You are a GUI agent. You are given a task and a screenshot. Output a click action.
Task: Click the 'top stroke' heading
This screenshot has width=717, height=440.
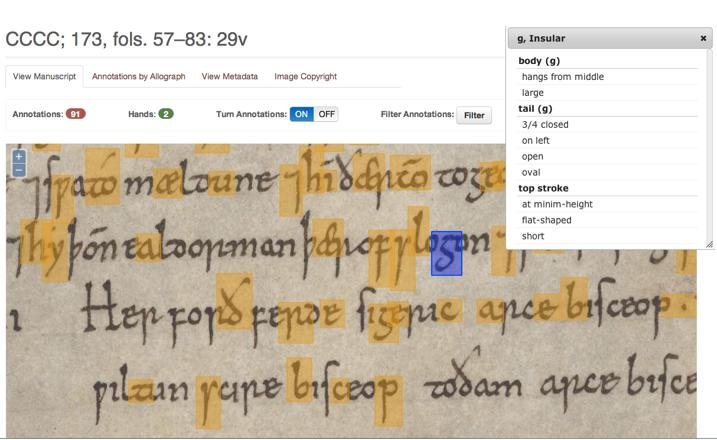[543, 188]
